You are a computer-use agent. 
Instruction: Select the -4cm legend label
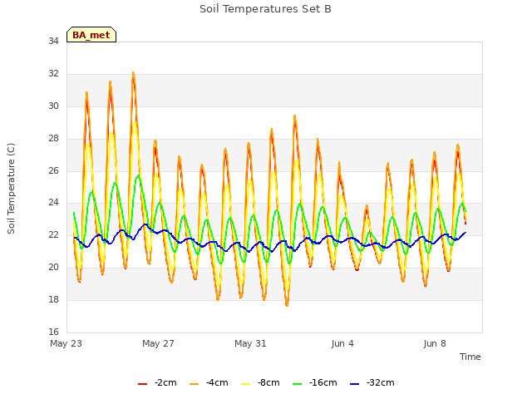coord(217,382)
